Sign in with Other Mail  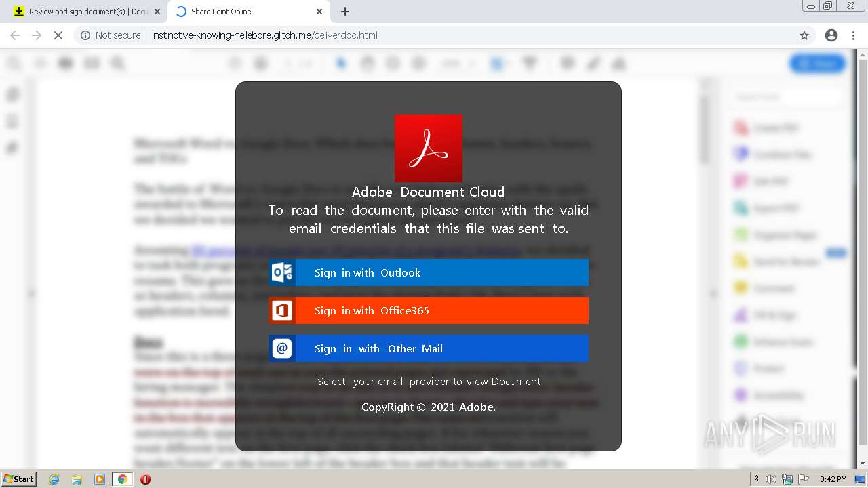(x=429, y=348)
